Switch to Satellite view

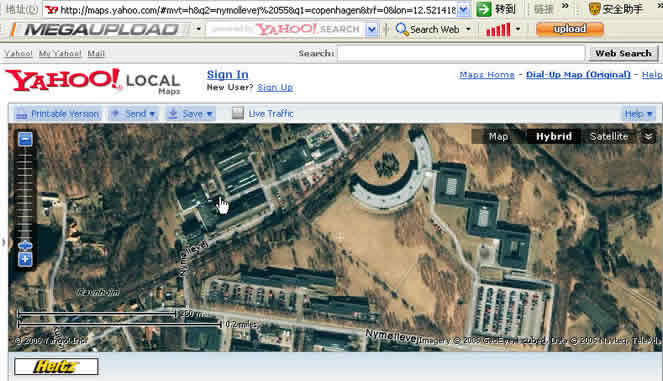tap(609, 137)
